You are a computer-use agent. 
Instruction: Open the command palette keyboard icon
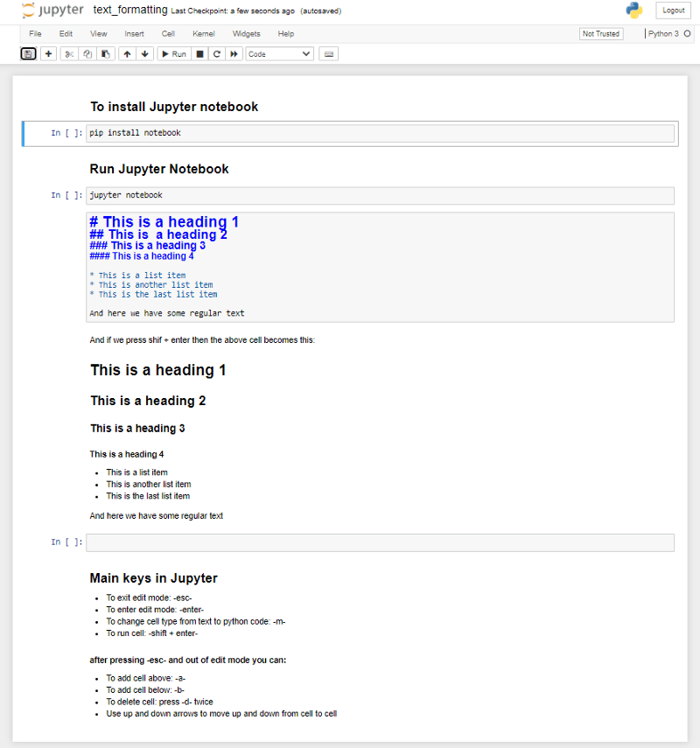click(329, 54)
